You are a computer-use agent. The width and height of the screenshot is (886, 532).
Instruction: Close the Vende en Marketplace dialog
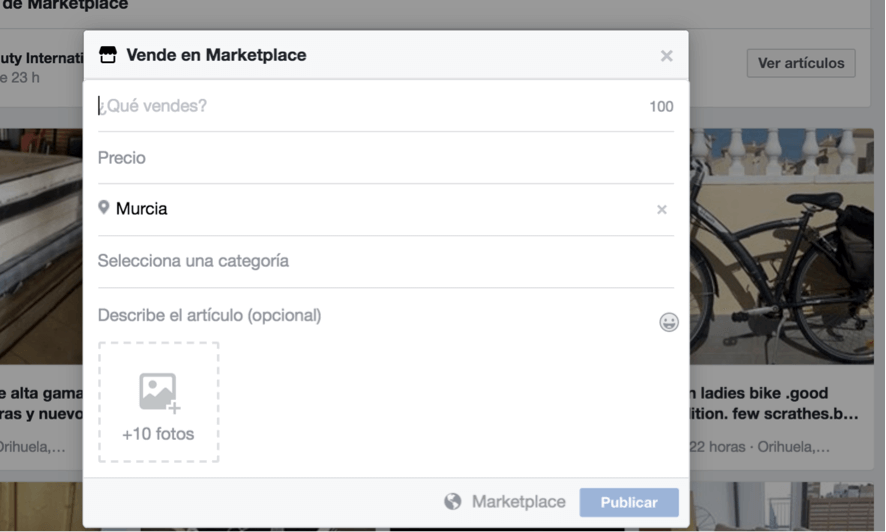point(667,56)
